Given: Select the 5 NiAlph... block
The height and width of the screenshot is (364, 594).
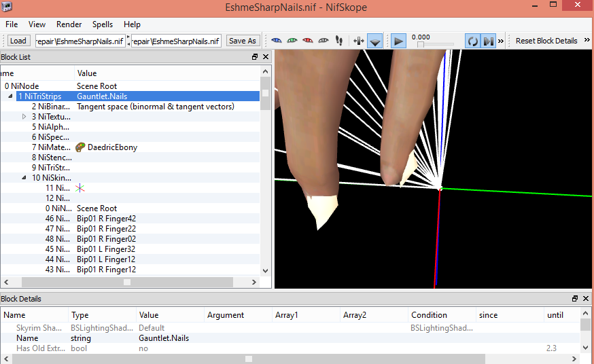Looking at the screenshot, I should coord(50,127).
